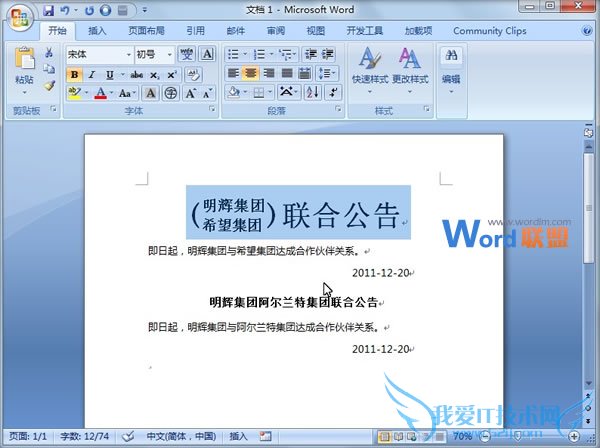Shrink the font size
600x448 pixels.
(x=207, y=93)
